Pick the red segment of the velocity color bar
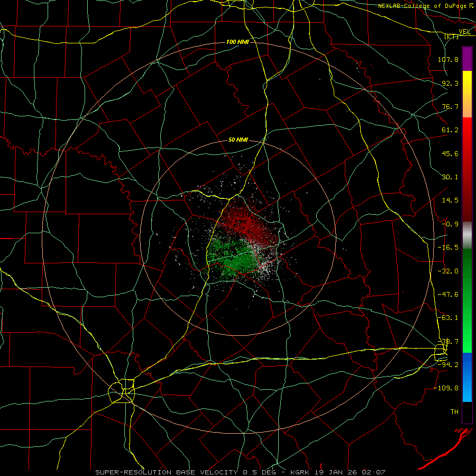The width and height of the screenshot is (476, 476). 467,169
